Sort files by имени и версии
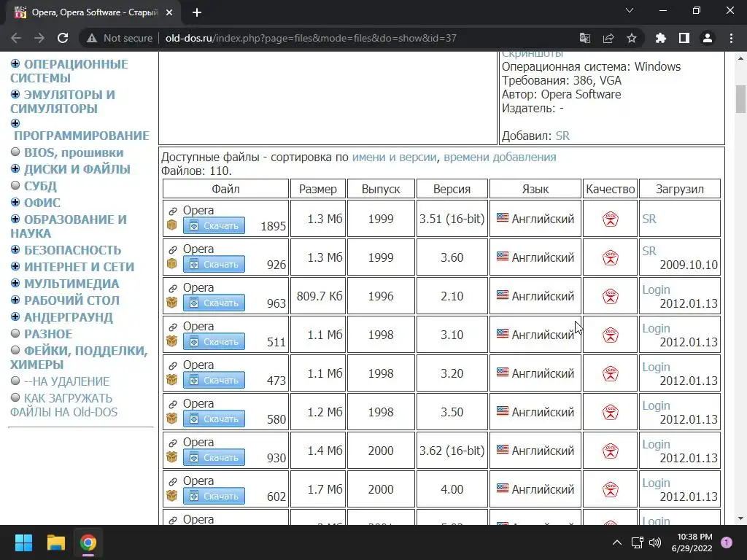Image resolution: width=747 pixels, height=560 pixels. pos(394,157)
